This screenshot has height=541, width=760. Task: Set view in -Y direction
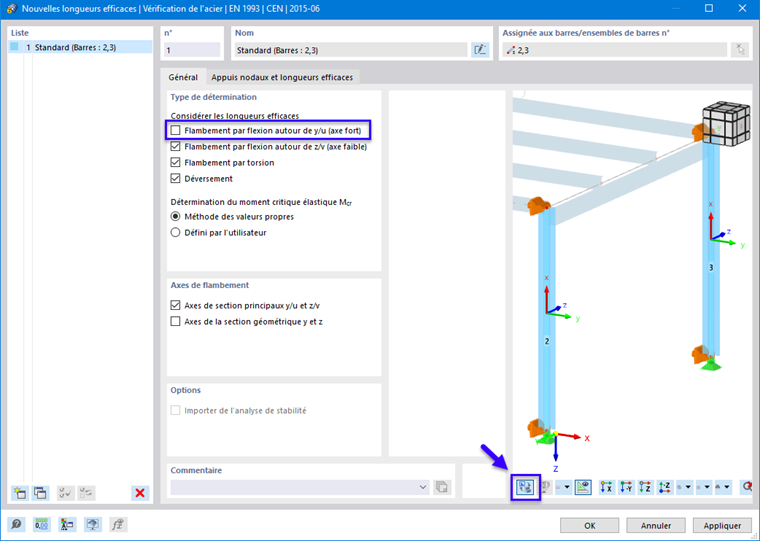626,487
